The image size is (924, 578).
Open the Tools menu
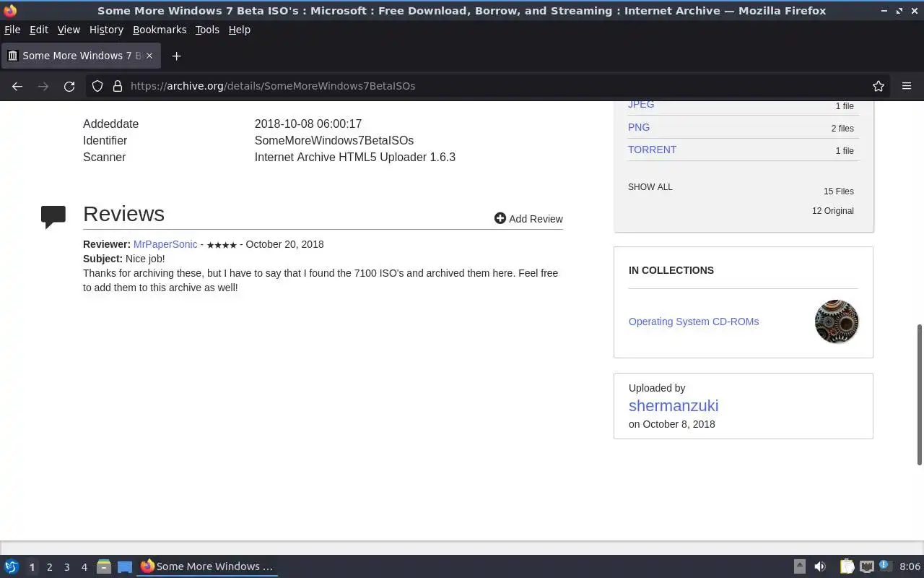(207, 30)
